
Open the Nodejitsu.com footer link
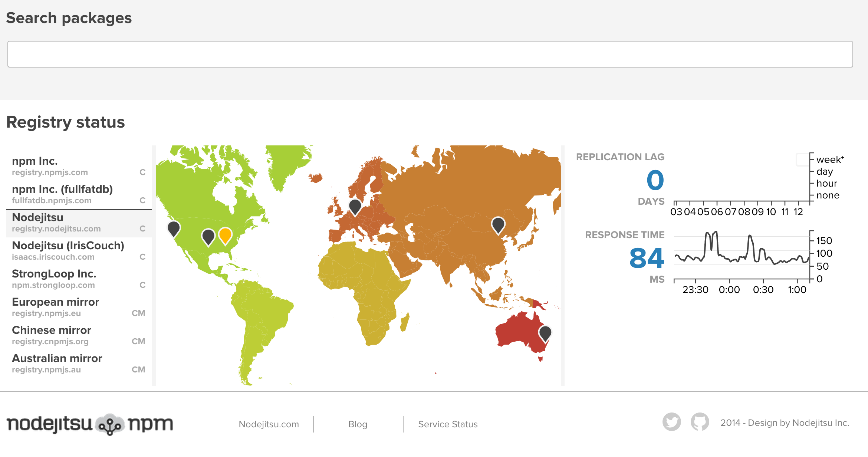click(x=269, y=424)
